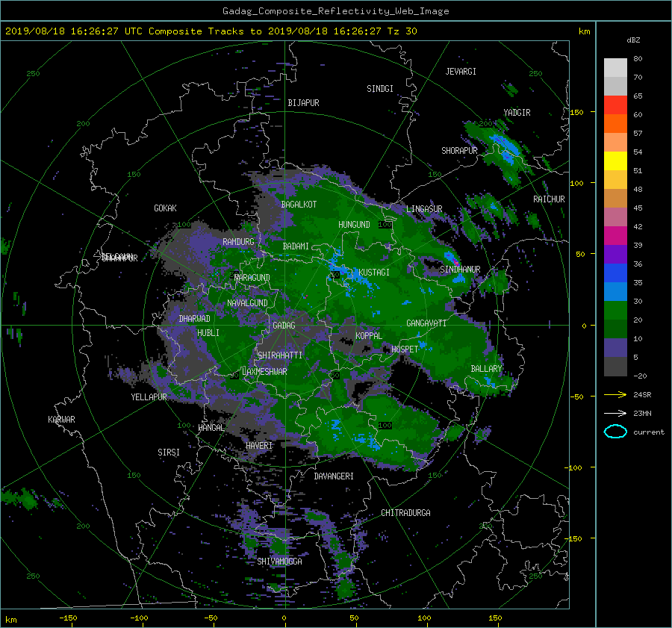This screenshot has width=672, height=628.
Task: Click the SHIVAMOGGA town label
Action: coord(279,562)
